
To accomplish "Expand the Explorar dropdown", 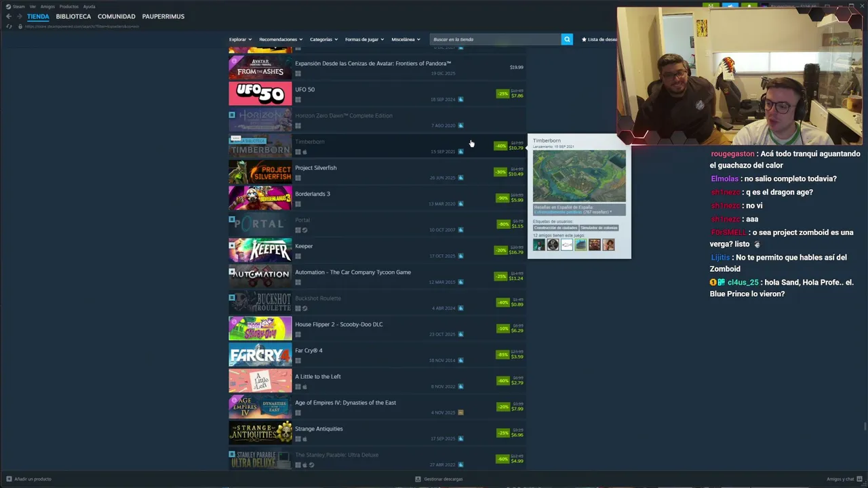I will [240, 39].
